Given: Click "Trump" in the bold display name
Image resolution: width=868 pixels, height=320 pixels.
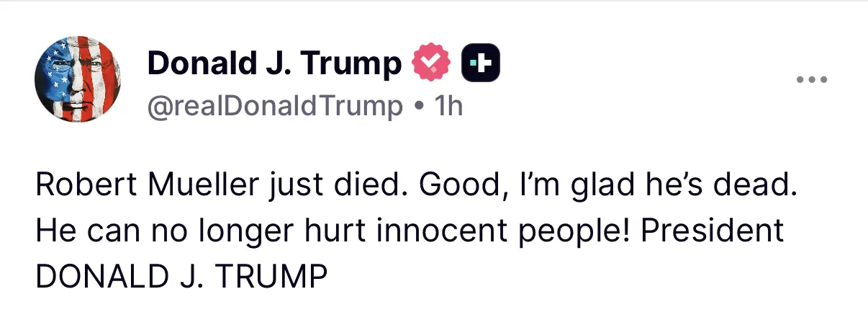Looking at the screenshot, I should pyautogui.click(x=350, y=64).
